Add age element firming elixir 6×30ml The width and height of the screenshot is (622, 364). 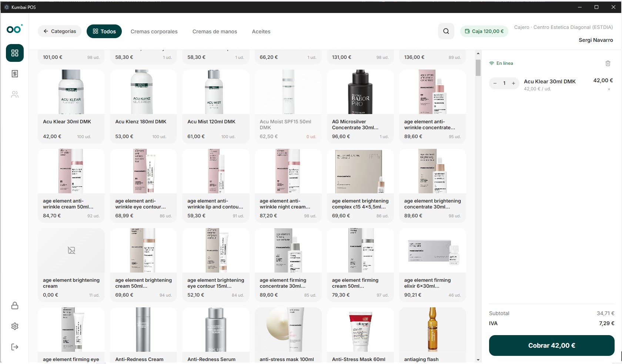(432, 265)
